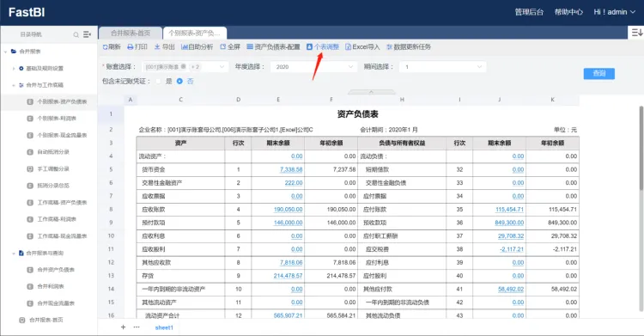Open the 期间选择 dropdown showing 1
The width and height of the screenshot is (644, 336).
pyautogui.click(x=443, y=67)
